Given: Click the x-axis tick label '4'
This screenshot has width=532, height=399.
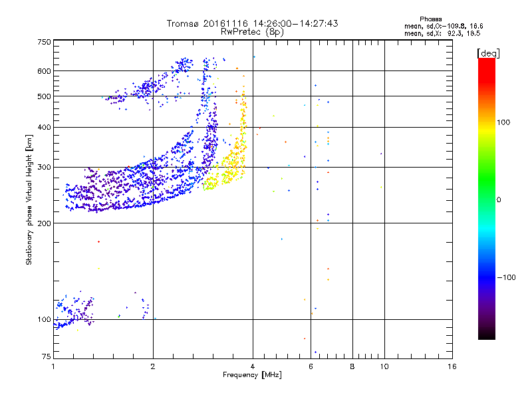Looking at the screenshot, I should [253, 366].
